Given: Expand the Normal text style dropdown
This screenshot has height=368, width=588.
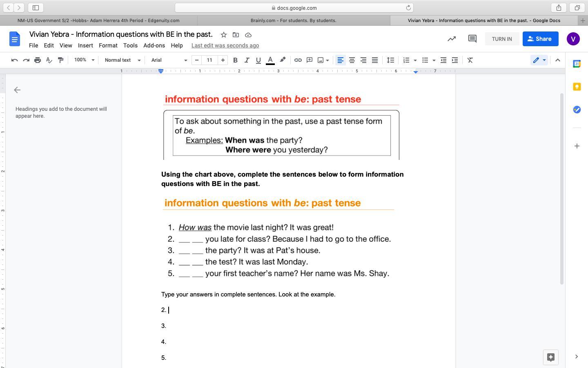Looking at the screenshot, I should (x=122, y=60).
